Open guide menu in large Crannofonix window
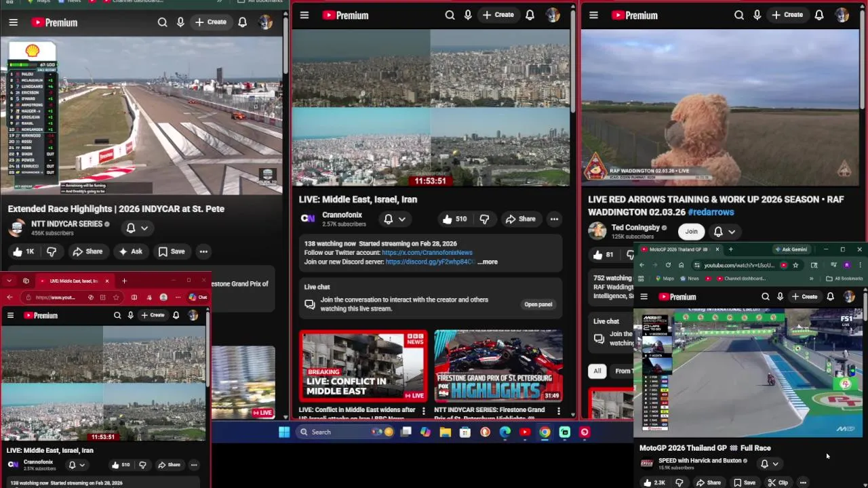Viewport: 868px width, 488px height. 304,15
